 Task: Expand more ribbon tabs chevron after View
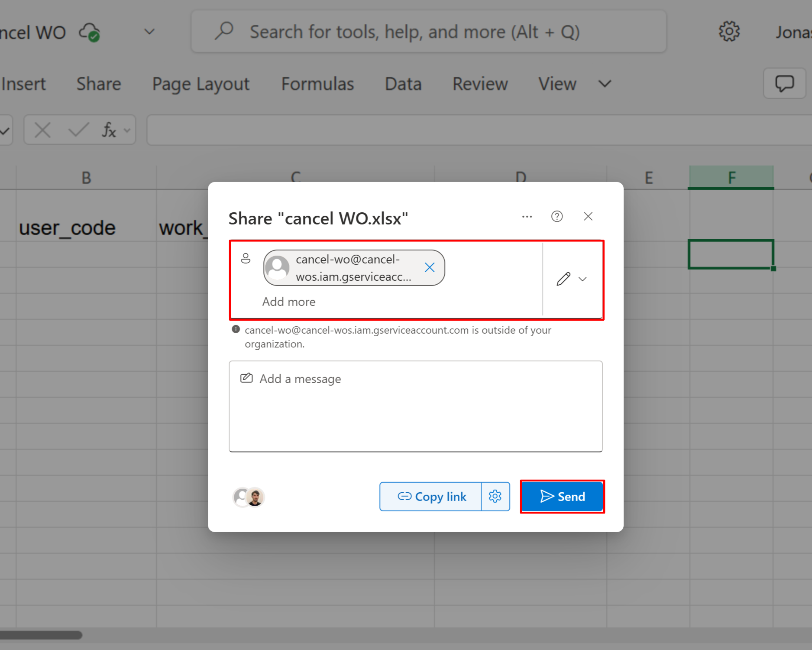tap(605, 84)
